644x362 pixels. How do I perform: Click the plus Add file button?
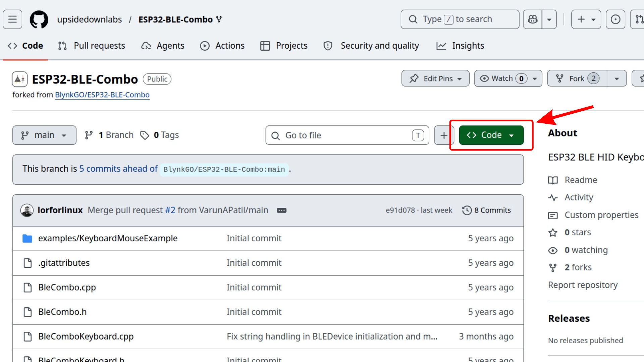(444, 135)
